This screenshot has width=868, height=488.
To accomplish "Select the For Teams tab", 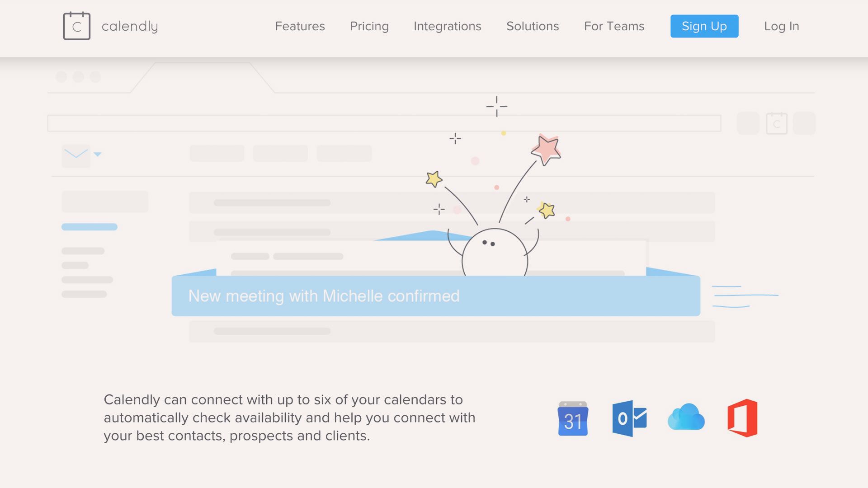I will click(614, 26).
